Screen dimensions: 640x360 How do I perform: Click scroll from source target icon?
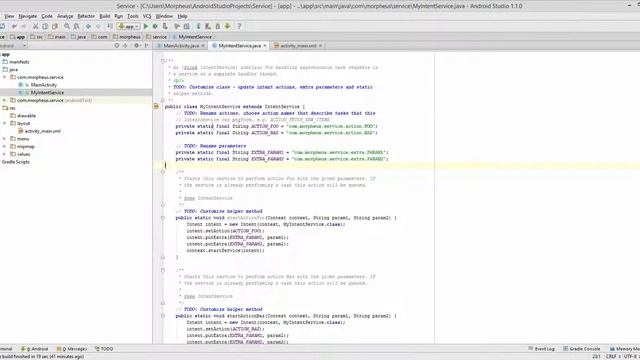click(x=117, y=46)
